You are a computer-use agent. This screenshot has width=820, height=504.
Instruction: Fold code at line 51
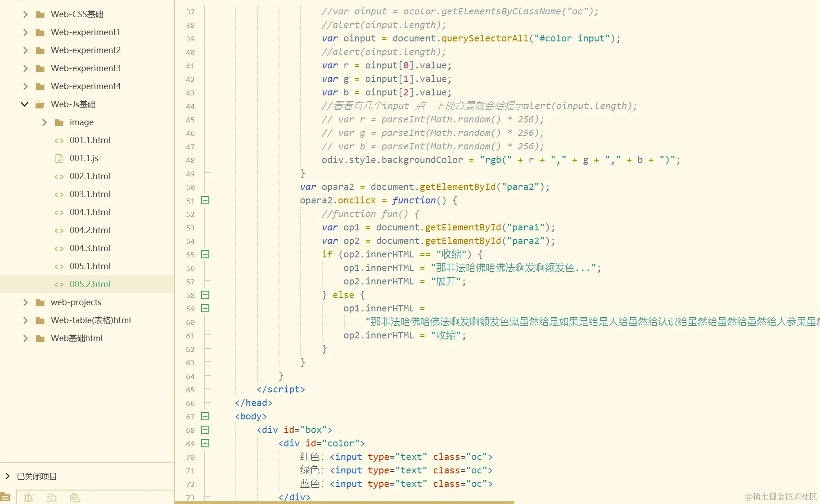click(x=205, y=200)
